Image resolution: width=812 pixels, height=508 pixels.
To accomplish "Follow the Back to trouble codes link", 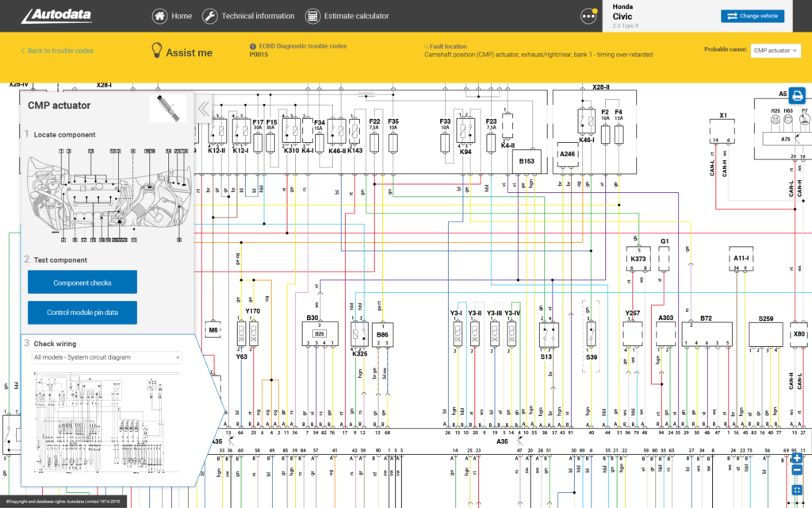I will [57, 51].
